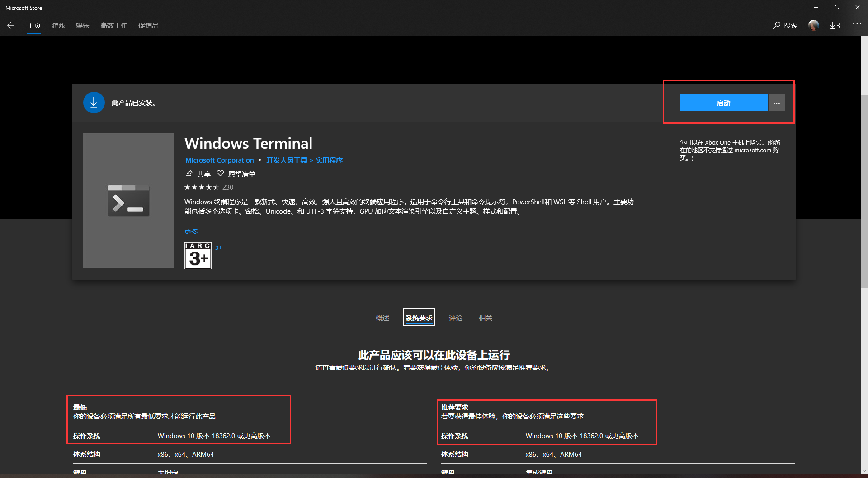This screenshot has width=868, height=478.
Task: Switch to the 促销品 tab
Action: tap(148, 26)
